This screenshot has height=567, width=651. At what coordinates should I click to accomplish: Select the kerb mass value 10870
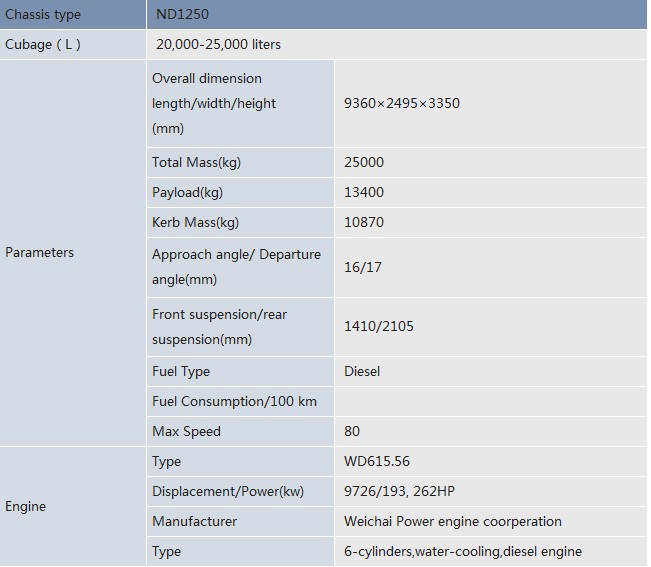tap(364, 222)
